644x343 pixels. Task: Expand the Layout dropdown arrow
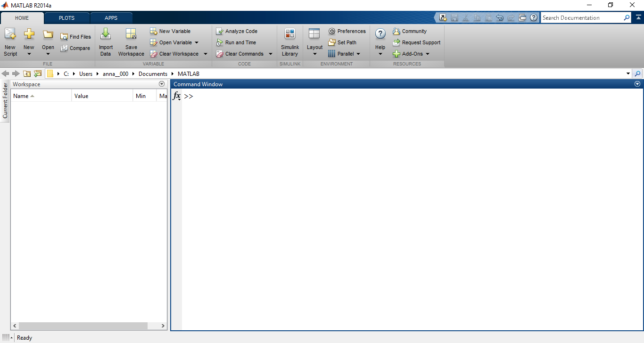[x=314, y=54]
